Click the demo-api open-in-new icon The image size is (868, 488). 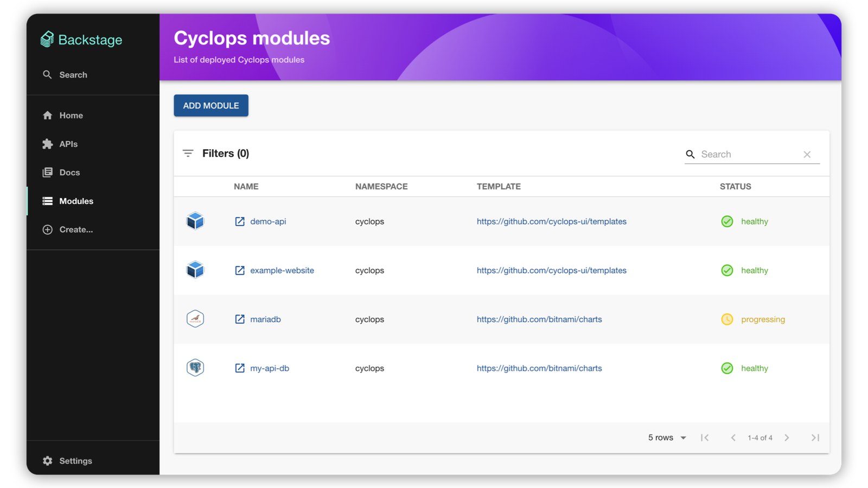click(239, 221)
